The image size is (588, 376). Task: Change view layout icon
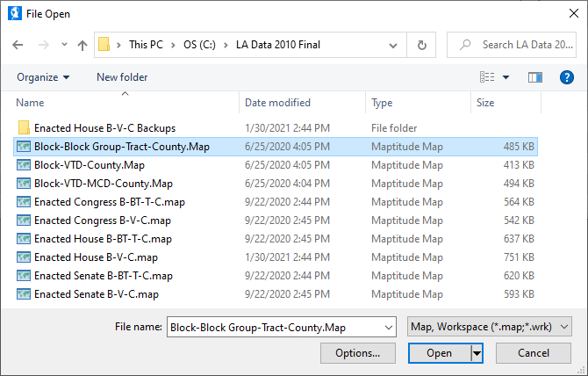click(x=487, y=77)
